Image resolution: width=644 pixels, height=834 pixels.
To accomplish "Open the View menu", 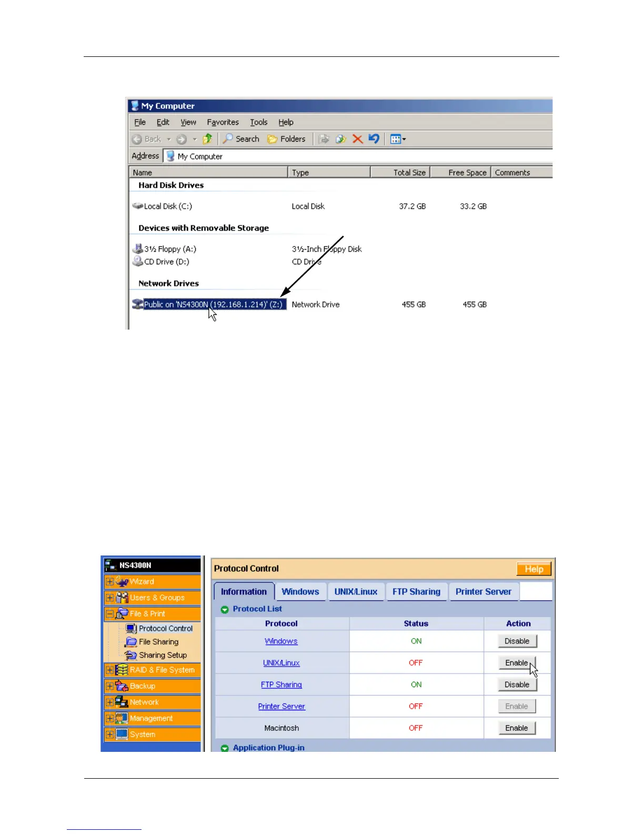I will point(188,122).
